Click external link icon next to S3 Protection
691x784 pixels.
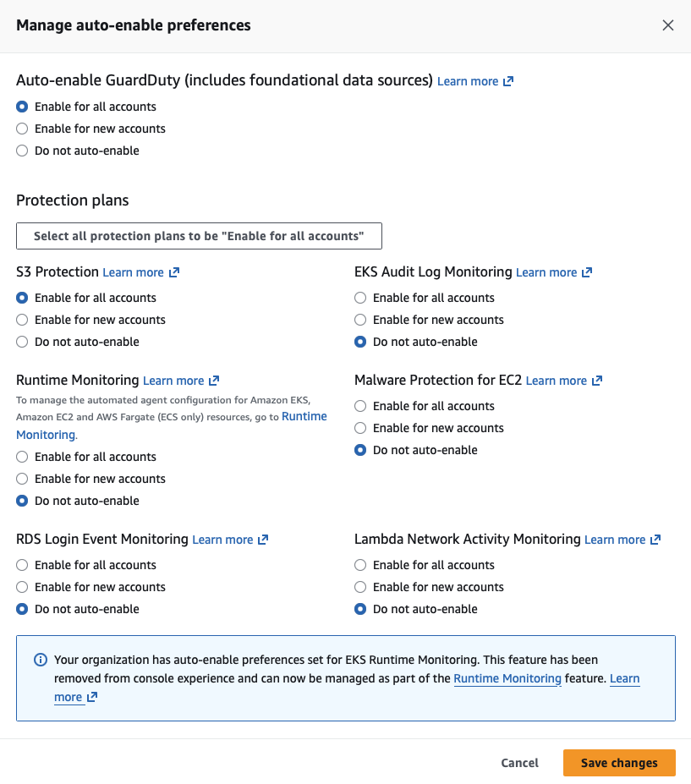click(x=174, y=272)
